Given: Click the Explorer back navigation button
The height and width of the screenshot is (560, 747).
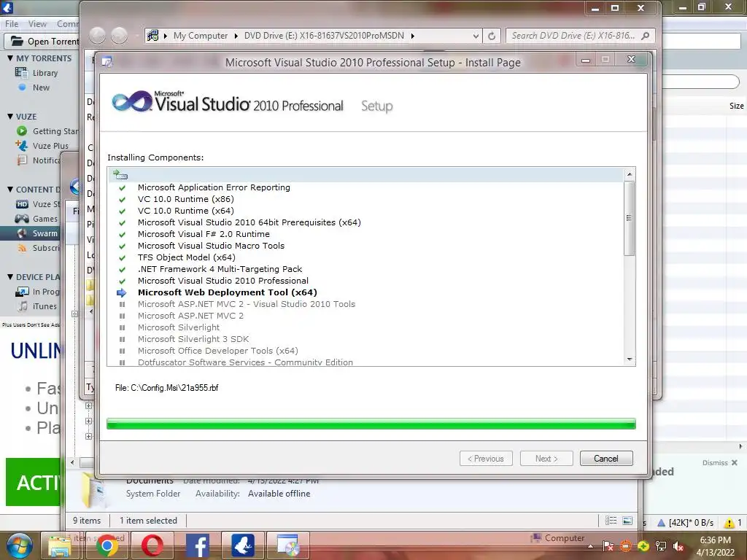Looking at the screenshot, I should (x=97, y=35).
